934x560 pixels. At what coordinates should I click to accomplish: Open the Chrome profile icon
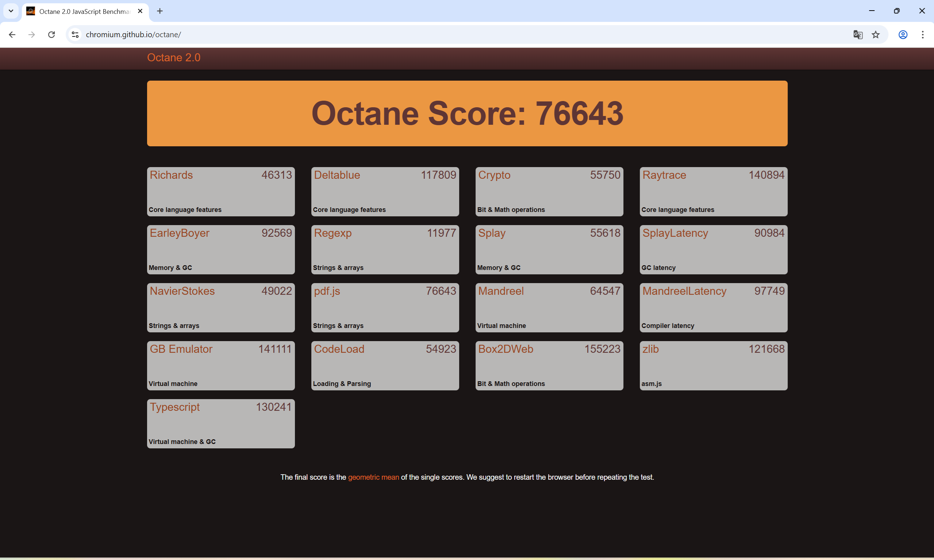[x=903, y=35]
